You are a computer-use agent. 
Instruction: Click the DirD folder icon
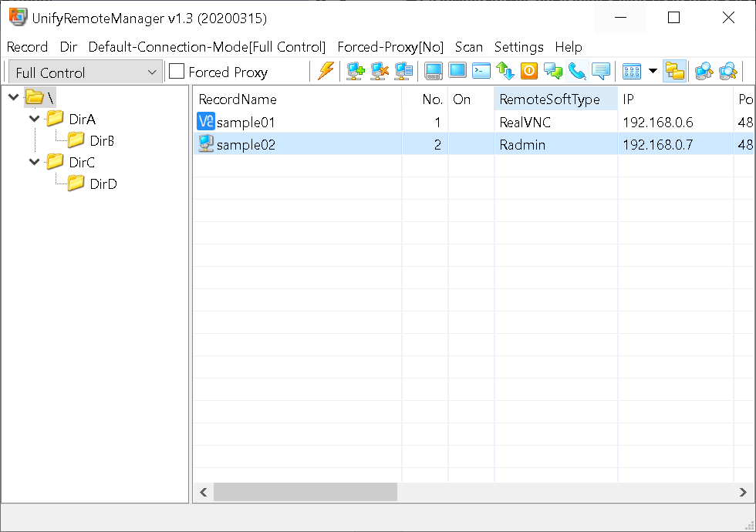point(76,184)
